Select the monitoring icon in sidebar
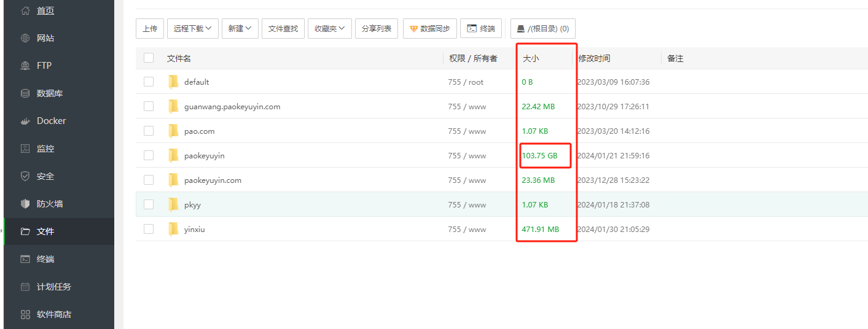868x329 pixels. pos(25,149)
